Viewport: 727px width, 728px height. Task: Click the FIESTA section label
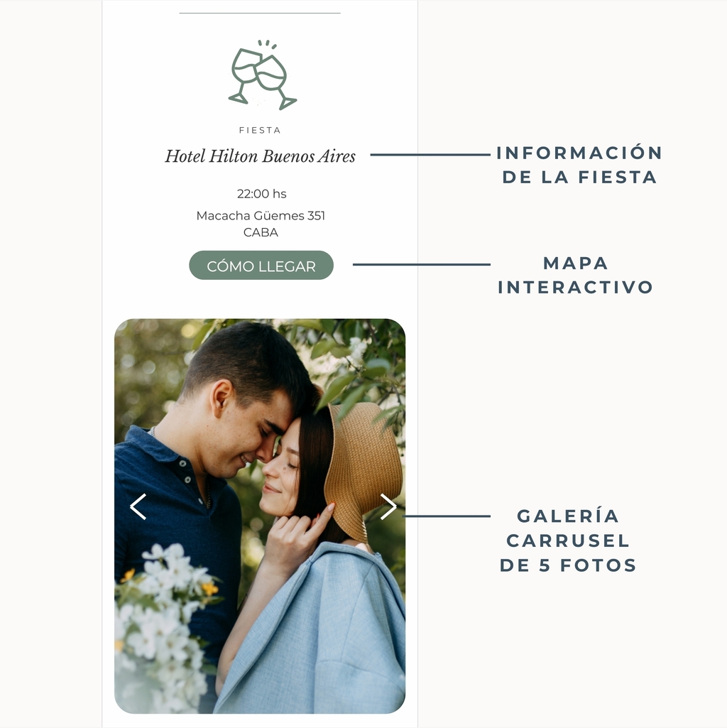[260, 131]
